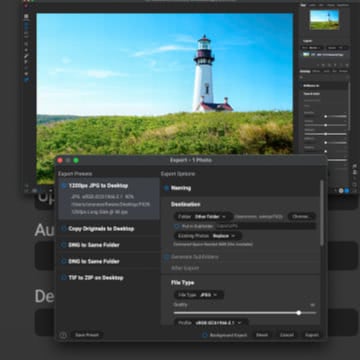Click the subfolder name input field
The height and width of the screenshot is (360, 360).
pos(265,226)
